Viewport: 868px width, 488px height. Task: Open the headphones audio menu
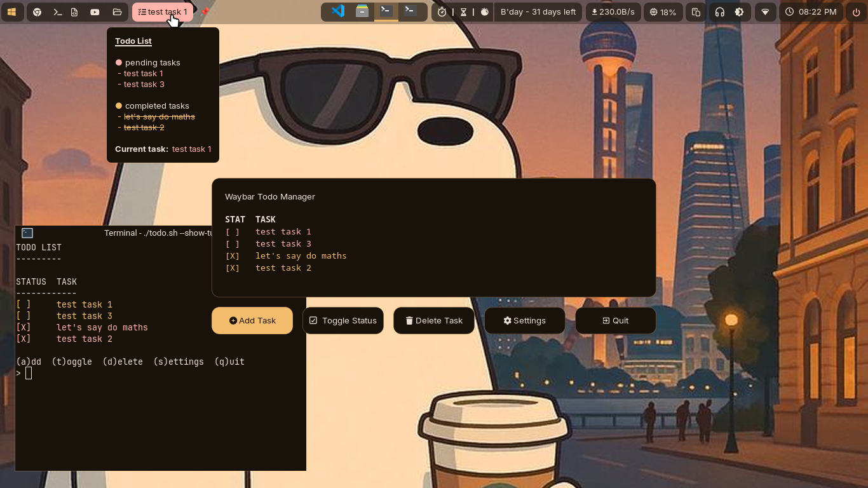719,12
